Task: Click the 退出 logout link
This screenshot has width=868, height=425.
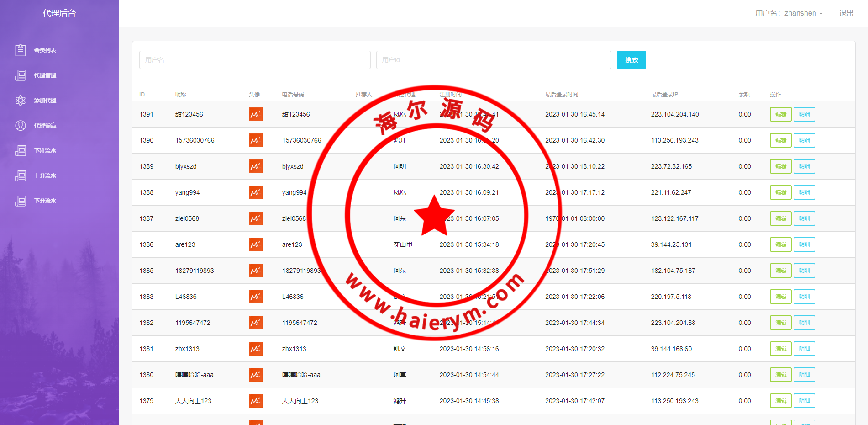Action: click(x=846, y=13)
